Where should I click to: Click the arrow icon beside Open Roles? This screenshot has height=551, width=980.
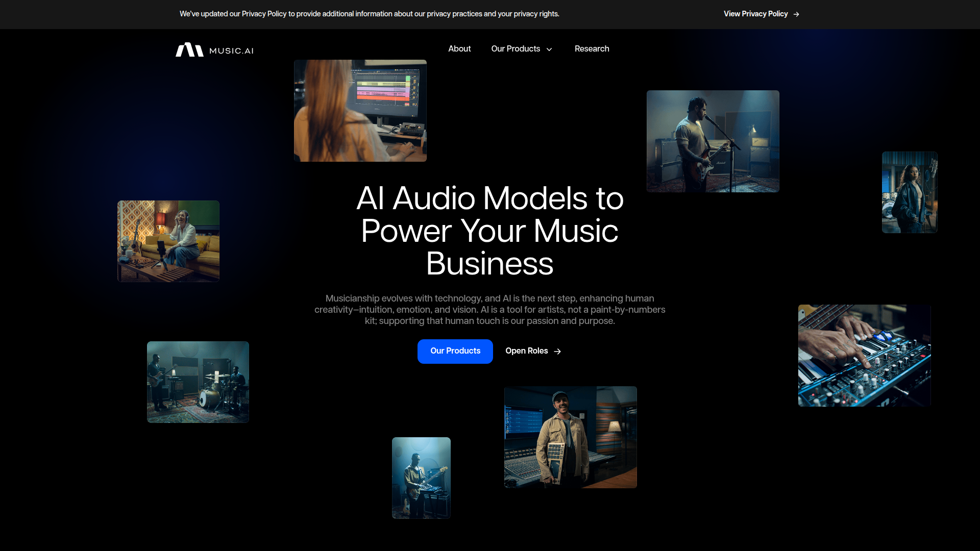[557, 352]
